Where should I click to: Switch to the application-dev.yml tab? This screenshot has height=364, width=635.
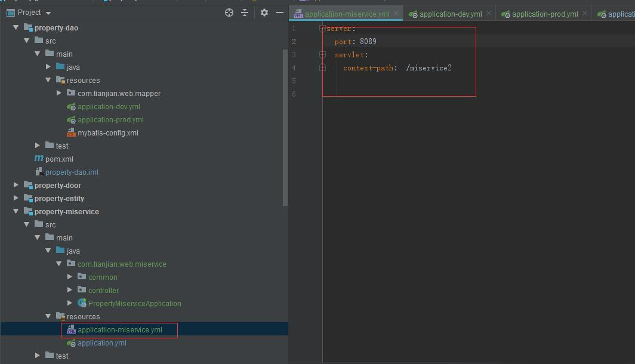(x=450, y=14)
